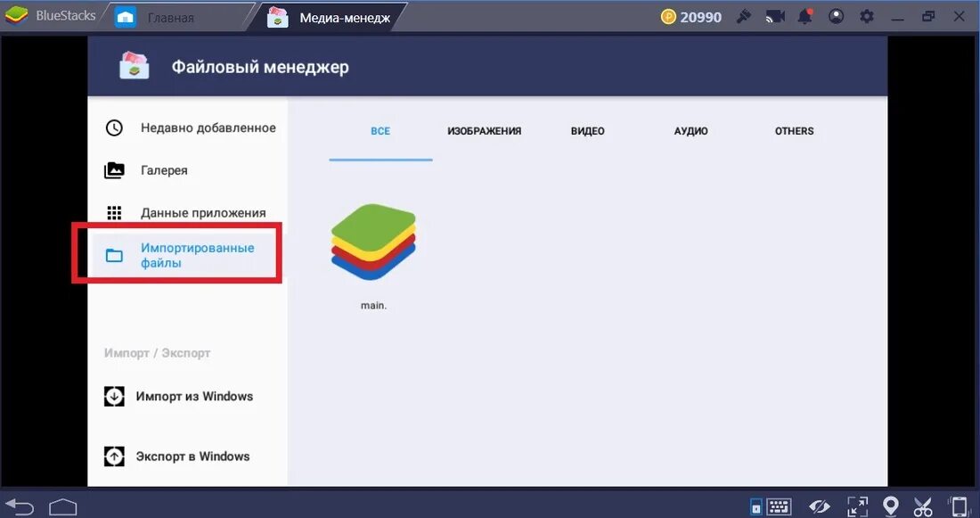This screenshot has width=980, height=518.
Task: Switch to the ВИДЕО tab
Action: [x=587, y=131]
